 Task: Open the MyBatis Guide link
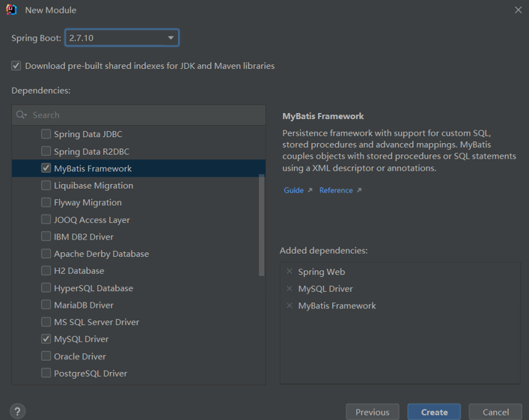click(x=298, y=190)
